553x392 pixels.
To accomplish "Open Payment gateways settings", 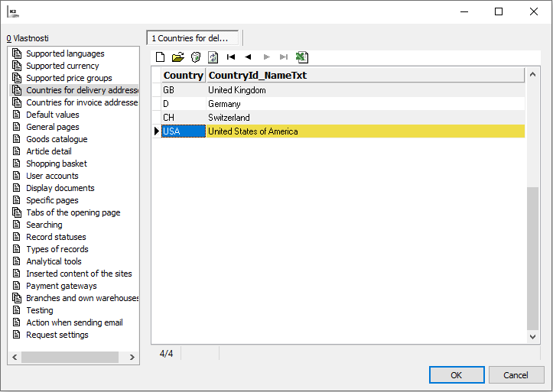I will pyautogui.click(x=61, y=286).
